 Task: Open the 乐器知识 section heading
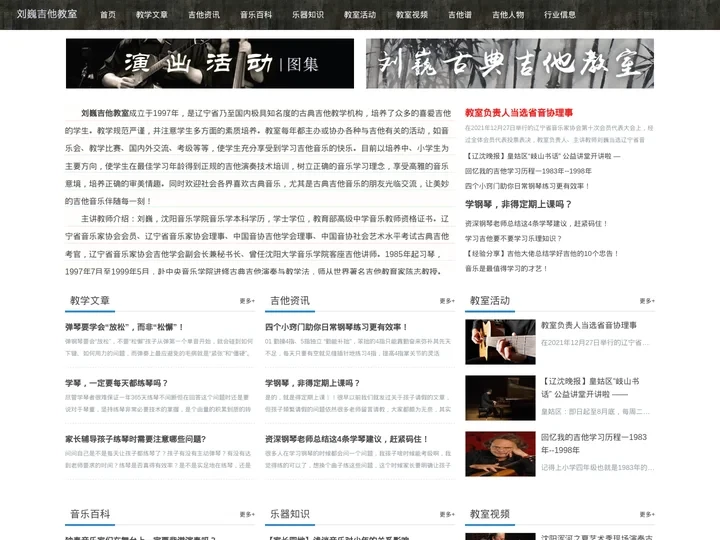click(290, 514)
